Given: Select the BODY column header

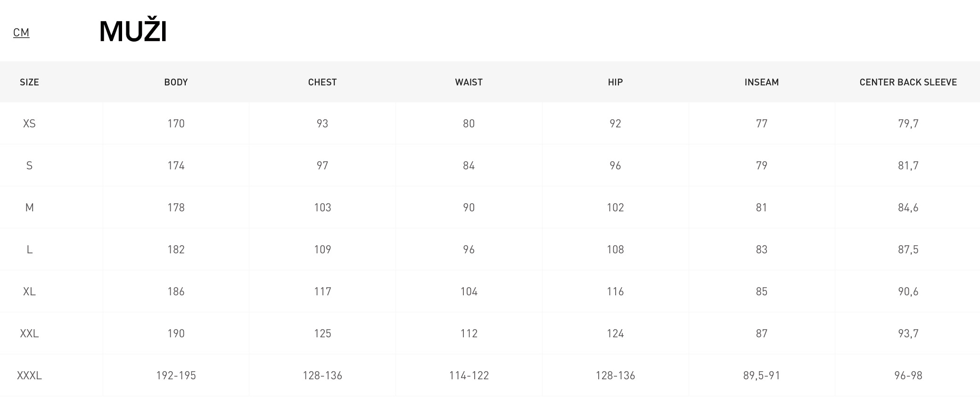Looking at the screenshot, I should pyautogui.click(x=176, y=82).
